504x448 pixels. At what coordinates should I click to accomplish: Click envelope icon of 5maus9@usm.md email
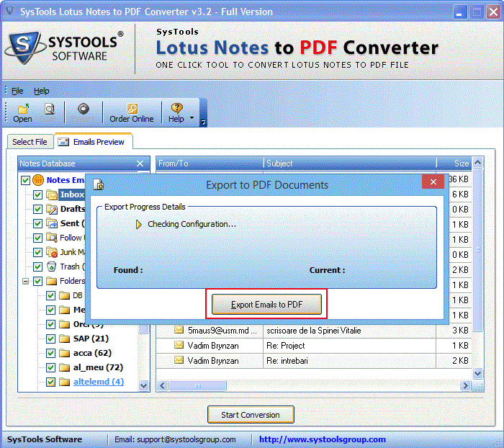(179, 330)
